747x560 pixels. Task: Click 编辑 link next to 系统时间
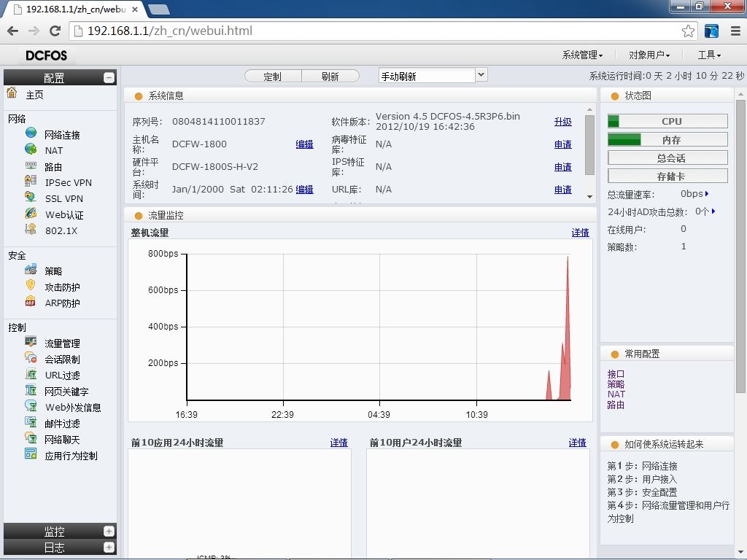[304, 190]
